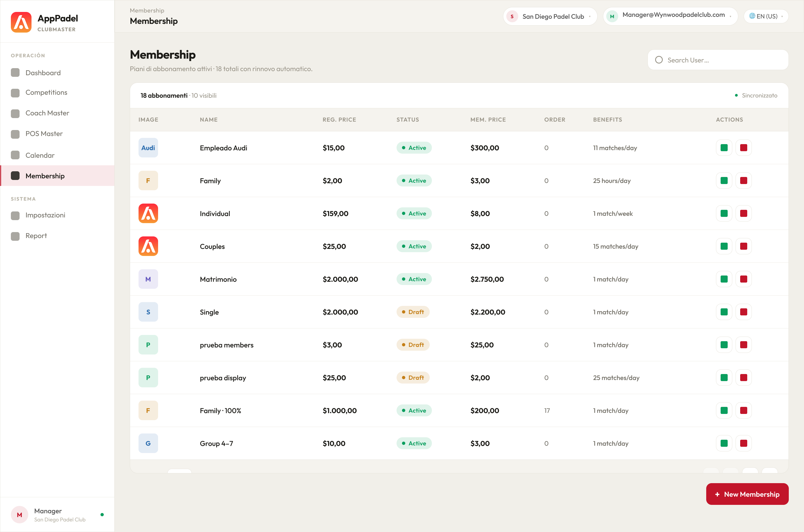This screenshot has width=804, height=532.
Task: Click the Active status badge for Empleado Audi
Action: (x=414, y=148)
